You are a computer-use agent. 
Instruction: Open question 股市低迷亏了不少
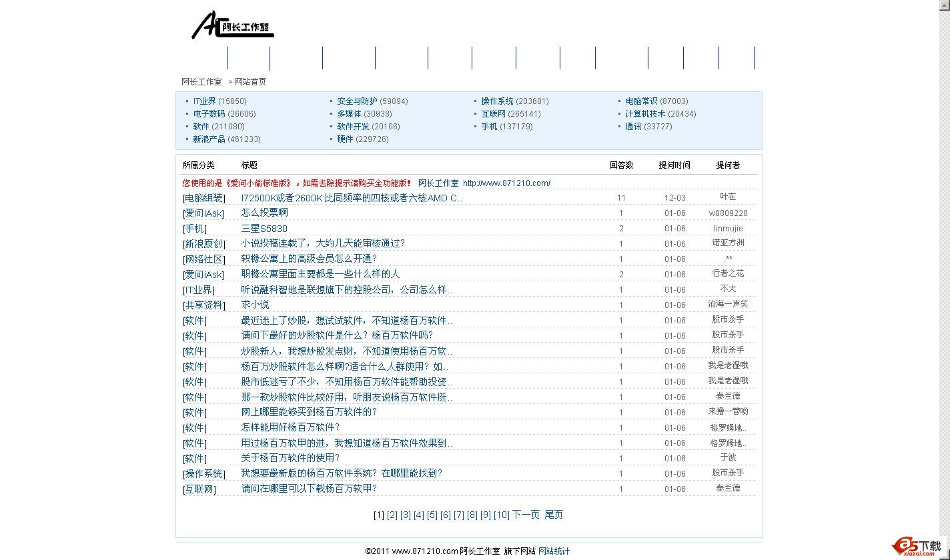click(x=347, y=382)
